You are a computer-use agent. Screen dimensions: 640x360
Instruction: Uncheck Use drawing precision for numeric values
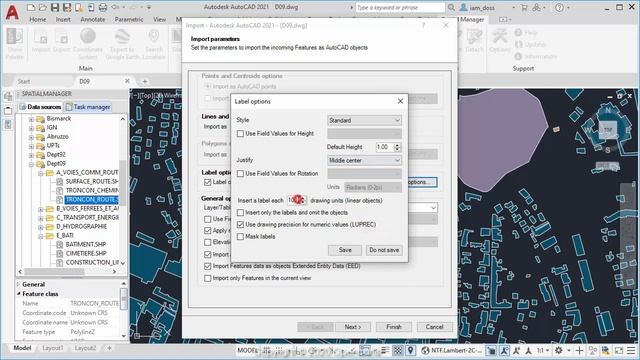click(240, 224)
